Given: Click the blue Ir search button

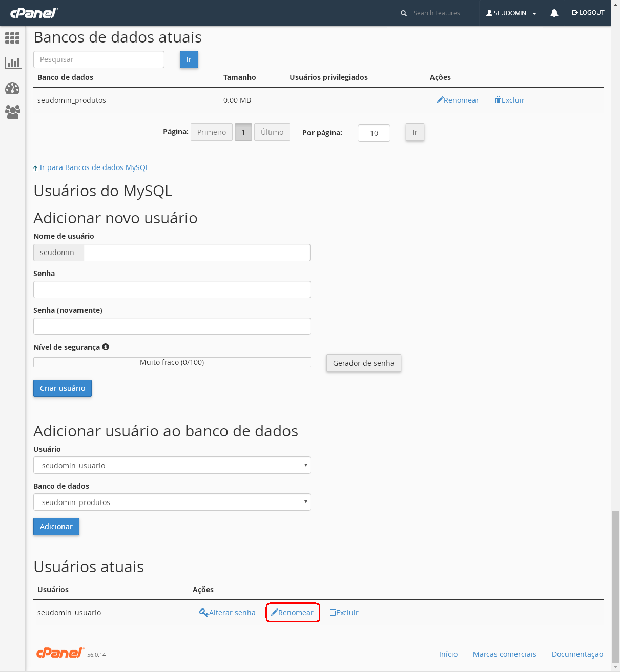Looking at the screenshot, I should coord(189,59).
